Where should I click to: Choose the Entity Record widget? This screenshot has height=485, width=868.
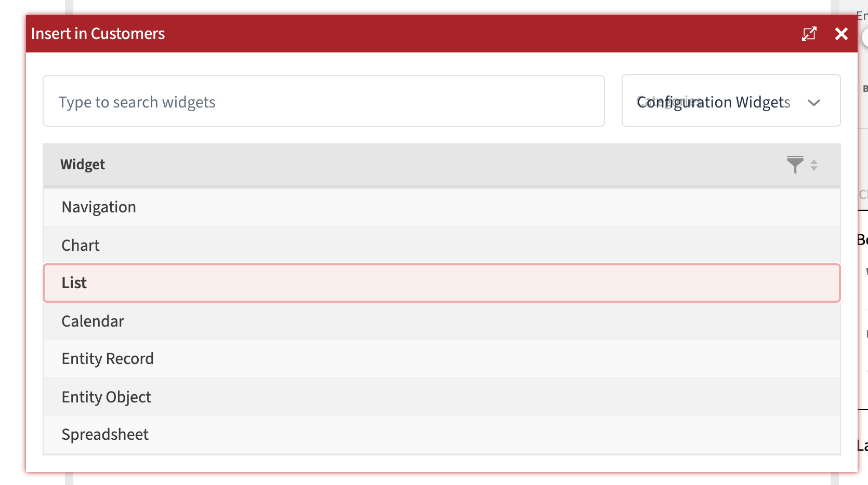point(208,358)
